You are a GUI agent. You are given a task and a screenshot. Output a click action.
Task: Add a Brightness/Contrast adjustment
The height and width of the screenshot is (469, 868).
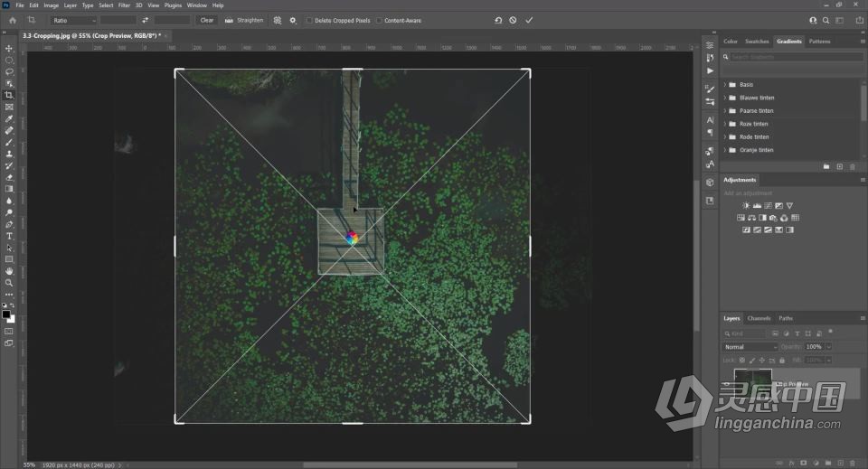click(x=746, y=206)
